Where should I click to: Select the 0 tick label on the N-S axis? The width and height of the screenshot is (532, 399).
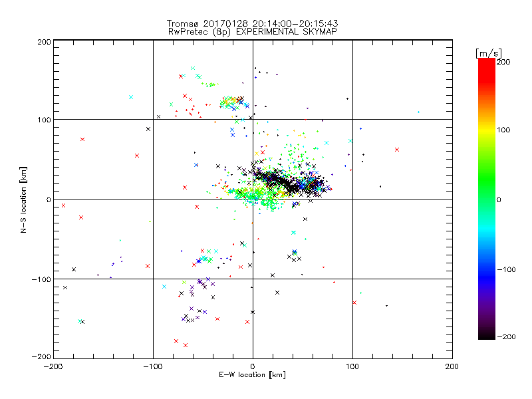48,199
